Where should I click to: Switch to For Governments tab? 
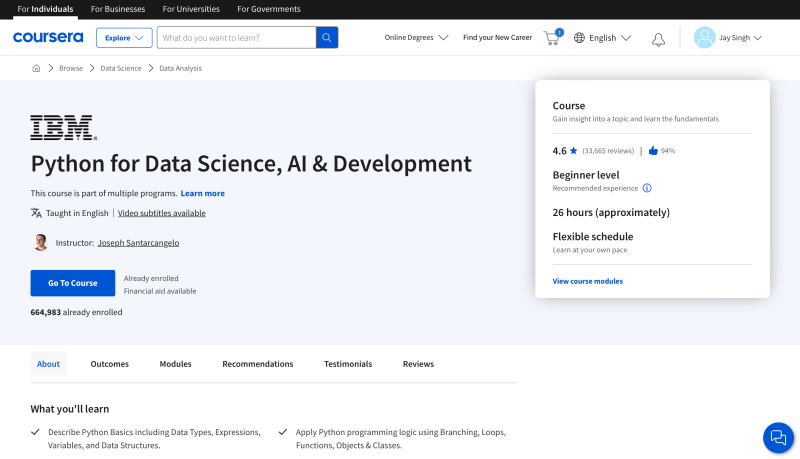pos(269,9)
